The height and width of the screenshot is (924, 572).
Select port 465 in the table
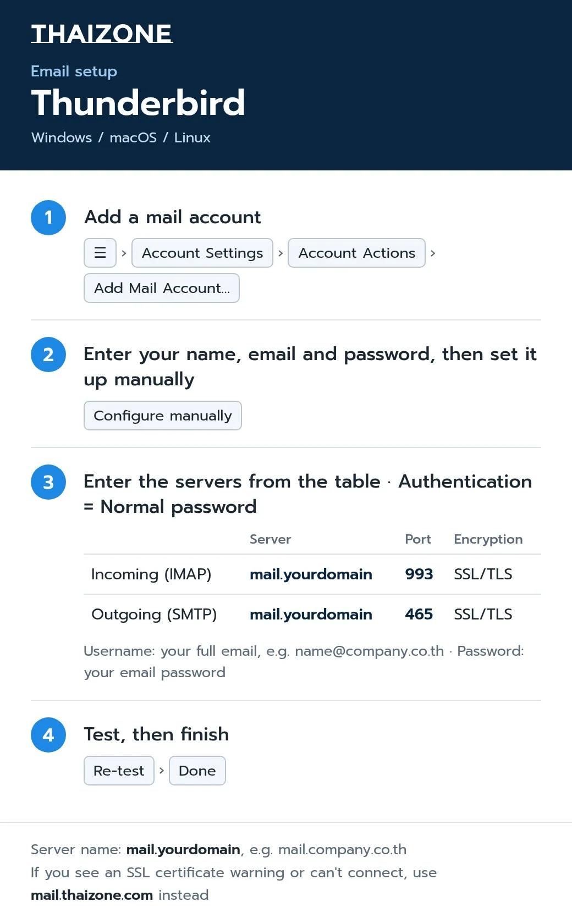(419, 615)
